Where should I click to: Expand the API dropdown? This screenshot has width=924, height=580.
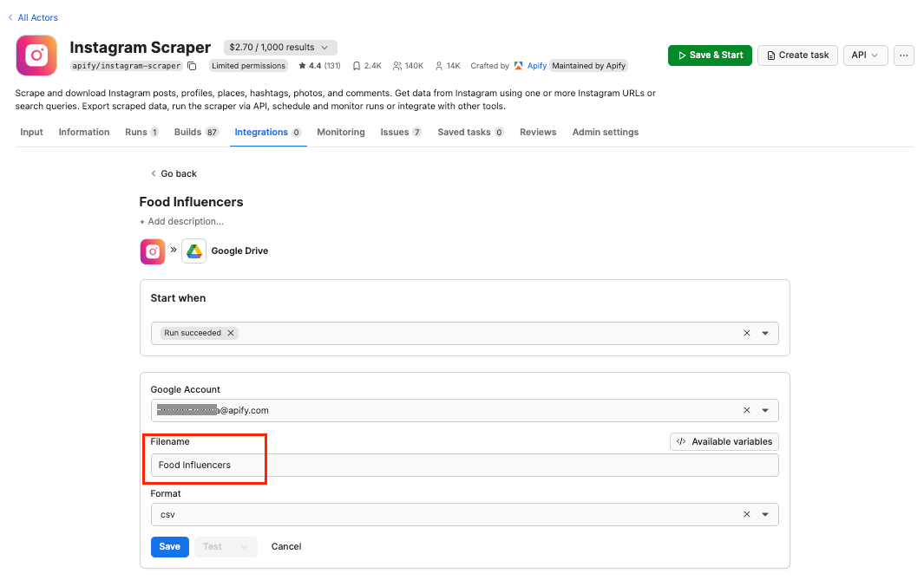(865, 55)
